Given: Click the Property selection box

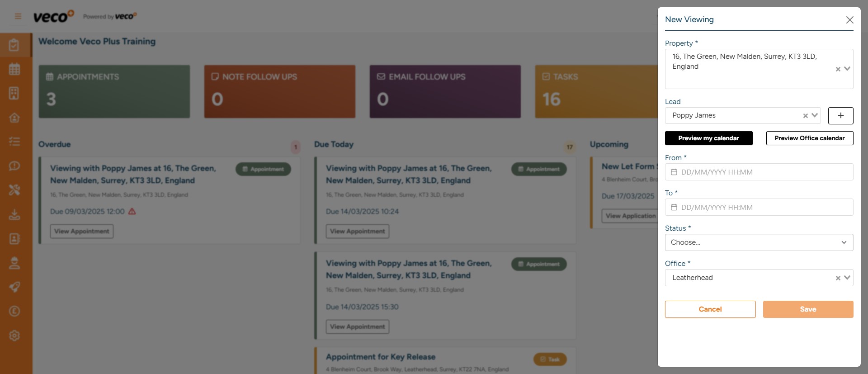Looking at the screenshot, I should click(759, 69).
